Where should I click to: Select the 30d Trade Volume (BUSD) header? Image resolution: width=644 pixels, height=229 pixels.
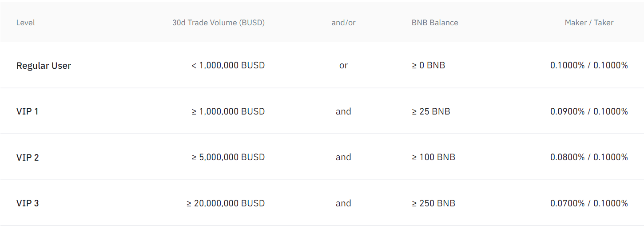[219, 23]
